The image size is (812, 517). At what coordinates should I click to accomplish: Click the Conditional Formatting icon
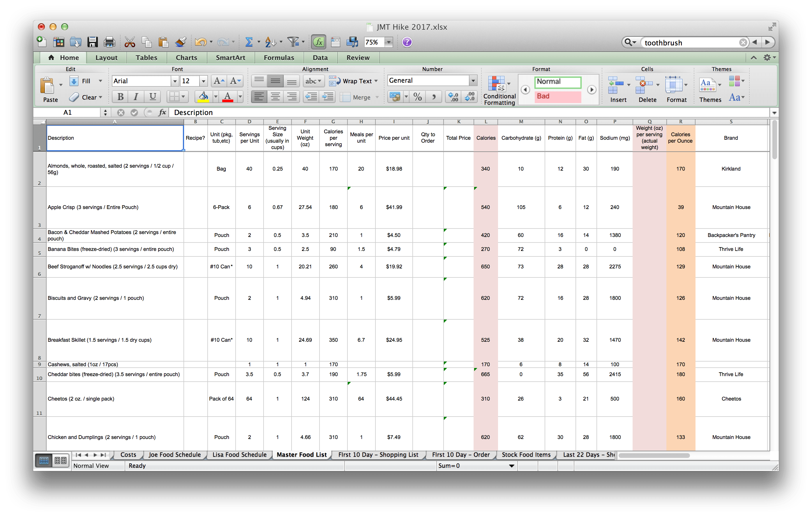(x=497, y=84)
